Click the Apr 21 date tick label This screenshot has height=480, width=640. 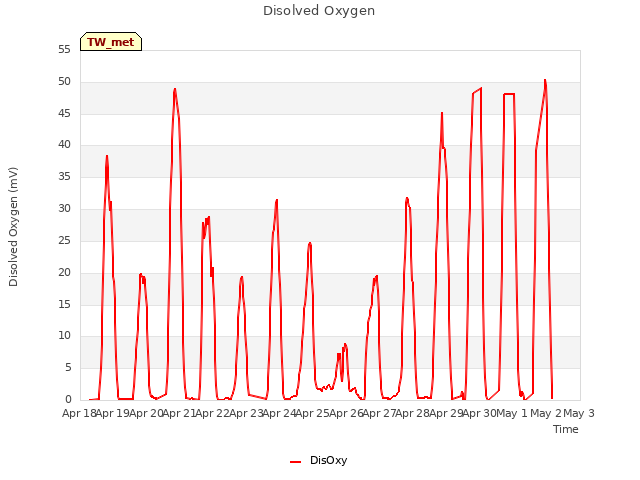click(179, 413)
